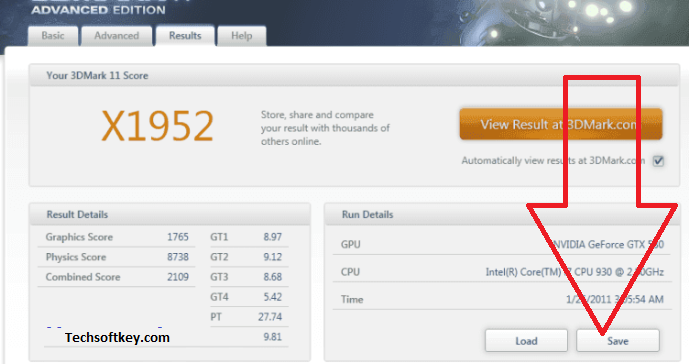Viewport: 689px width, 364px height.
Task: Click the Combined Score value 2109
Action: tap(178, 277)
